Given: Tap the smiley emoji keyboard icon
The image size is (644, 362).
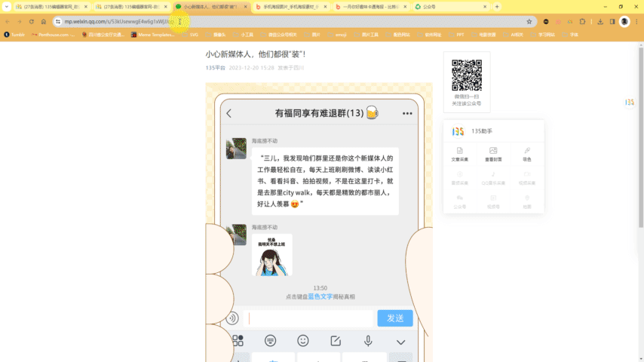Looking at the screenshot, I should pos(303,341).
